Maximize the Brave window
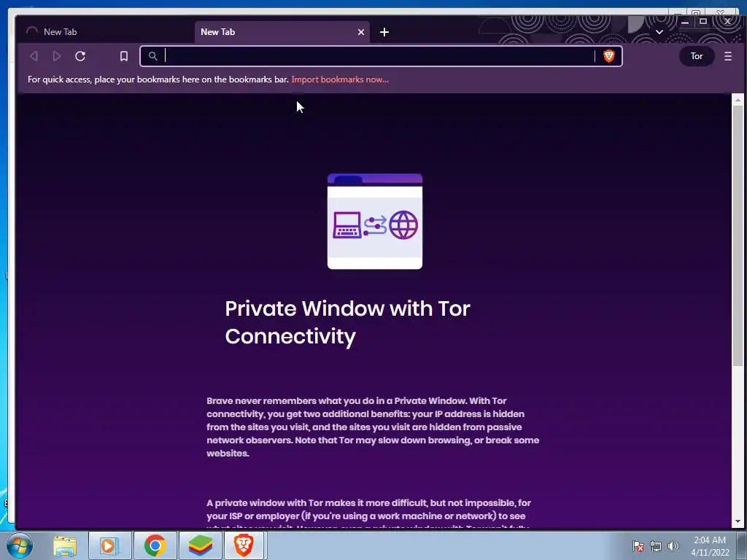The image size is (747, 560). pyautogui.click(x=703, y=21)
